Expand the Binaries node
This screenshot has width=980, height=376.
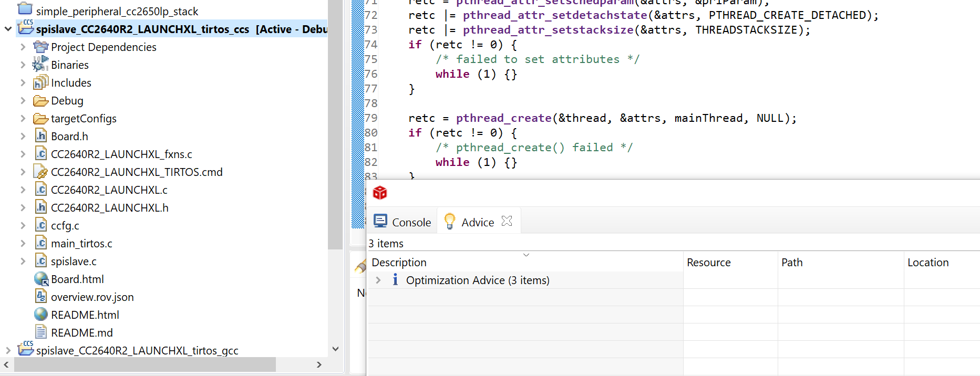pyautogui.click(x=23, y=65)
